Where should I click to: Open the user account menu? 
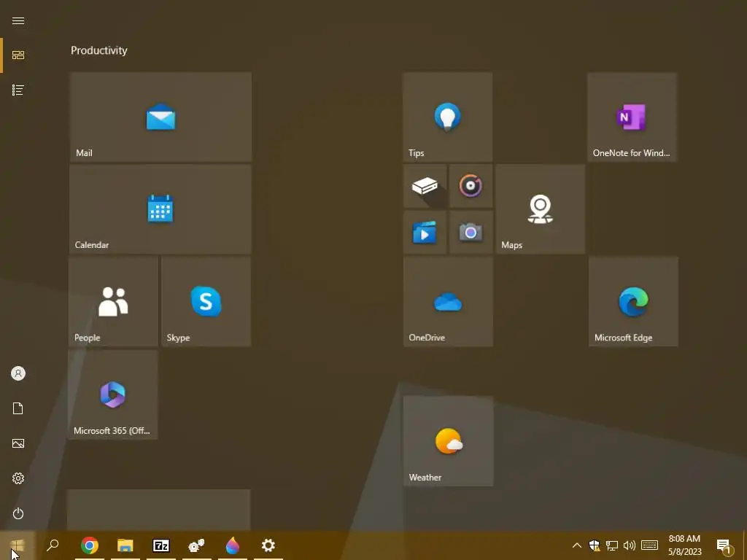[x=18, y=373]
